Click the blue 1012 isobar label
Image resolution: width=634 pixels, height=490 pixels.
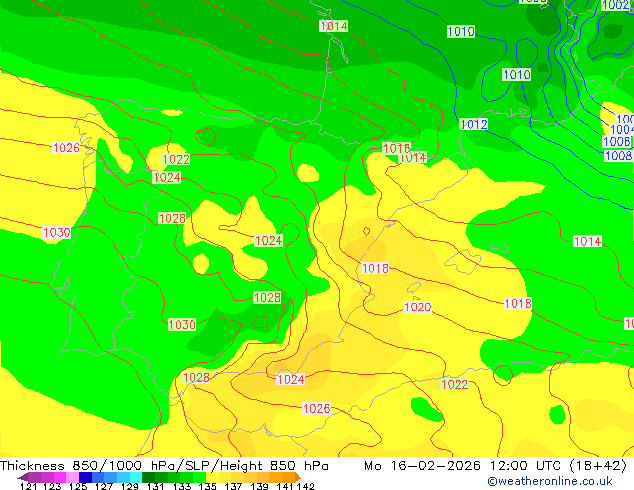coord(473,124)
